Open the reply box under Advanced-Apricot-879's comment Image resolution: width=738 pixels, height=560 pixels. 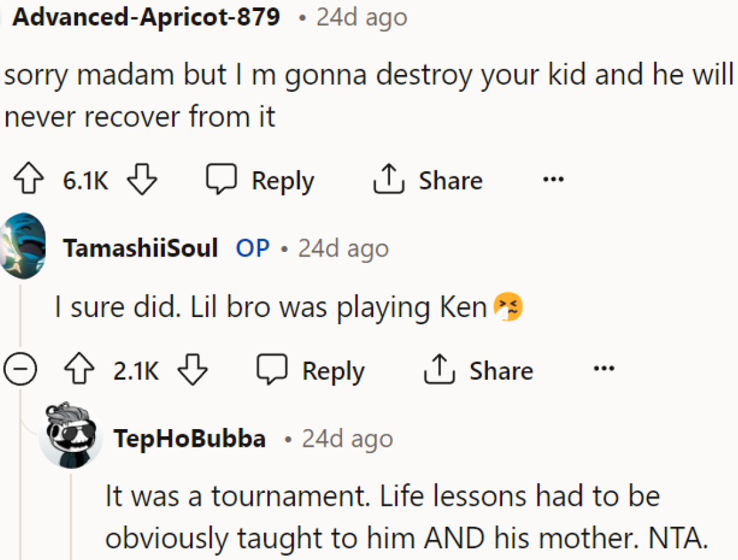259,180
